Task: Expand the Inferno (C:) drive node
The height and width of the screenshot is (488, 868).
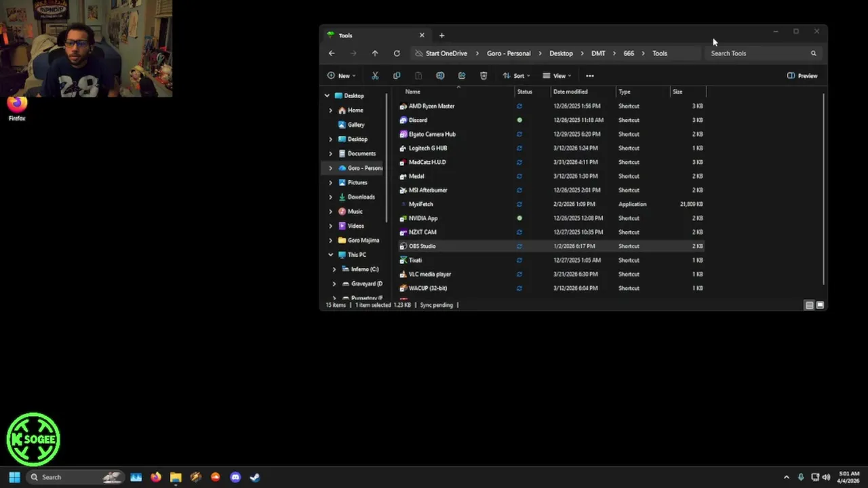Action: click(x=334, y=269)
